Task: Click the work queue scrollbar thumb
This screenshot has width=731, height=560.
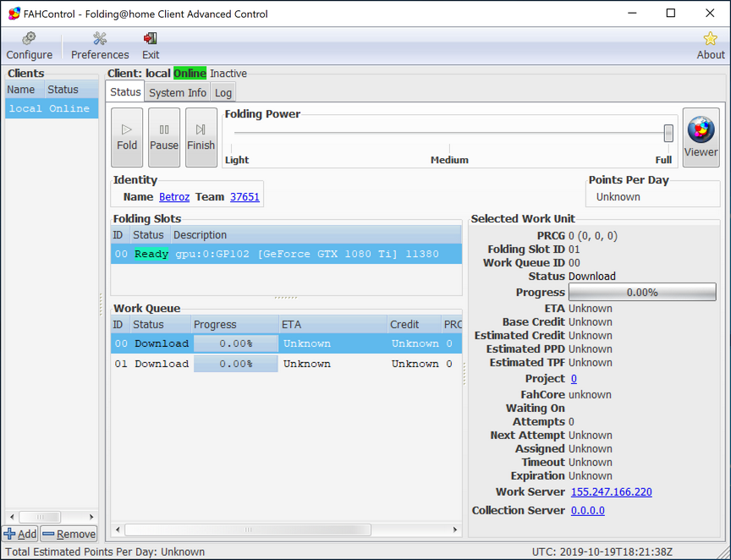Action: [248, 530]
